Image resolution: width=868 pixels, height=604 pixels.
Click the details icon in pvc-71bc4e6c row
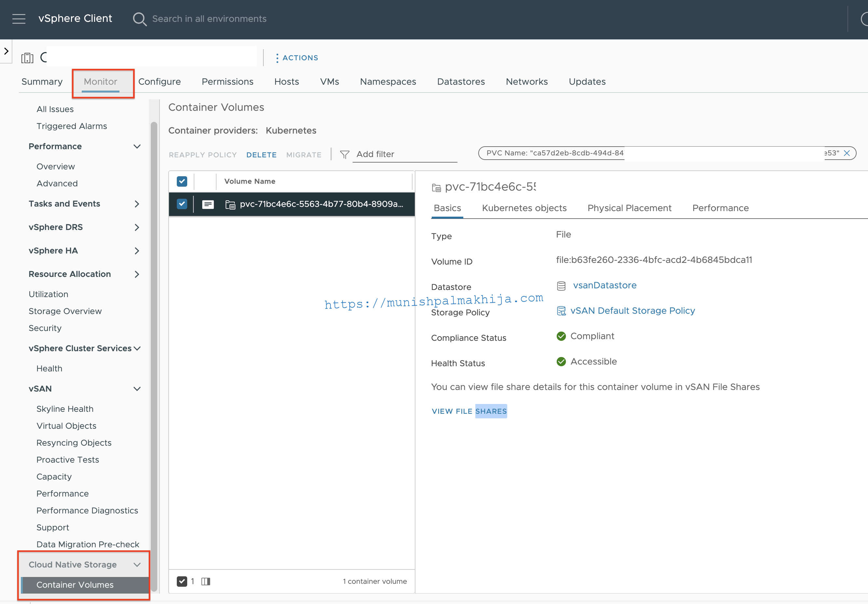coord(207,205)
